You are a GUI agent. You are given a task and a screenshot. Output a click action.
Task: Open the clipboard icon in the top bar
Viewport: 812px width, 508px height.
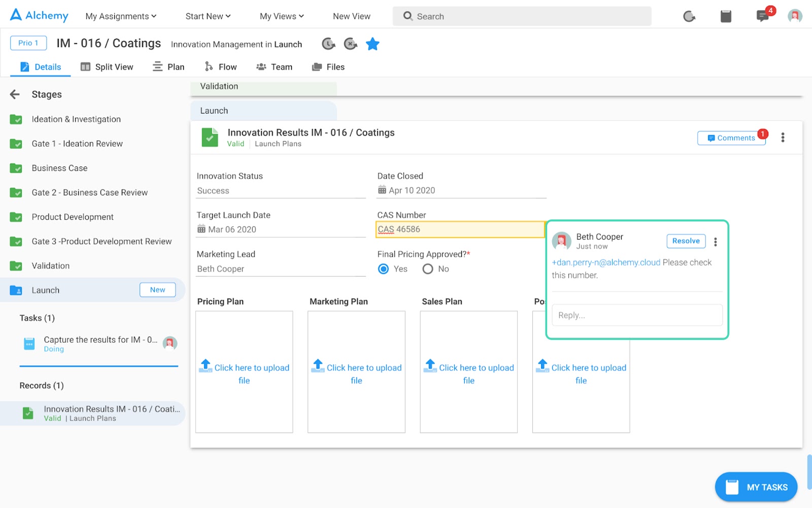point(726,16)
